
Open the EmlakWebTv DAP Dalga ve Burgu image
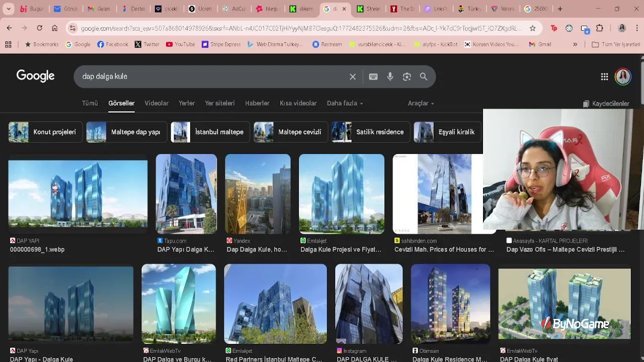click(179, 304)
